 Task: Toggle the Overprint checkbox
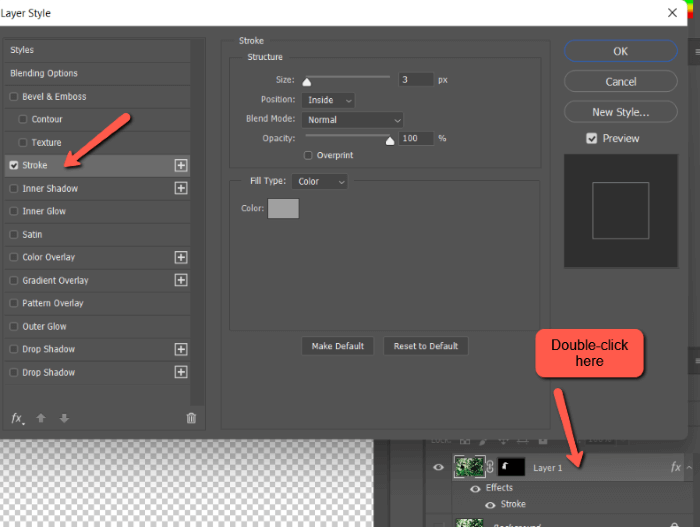tap(307, 155)
